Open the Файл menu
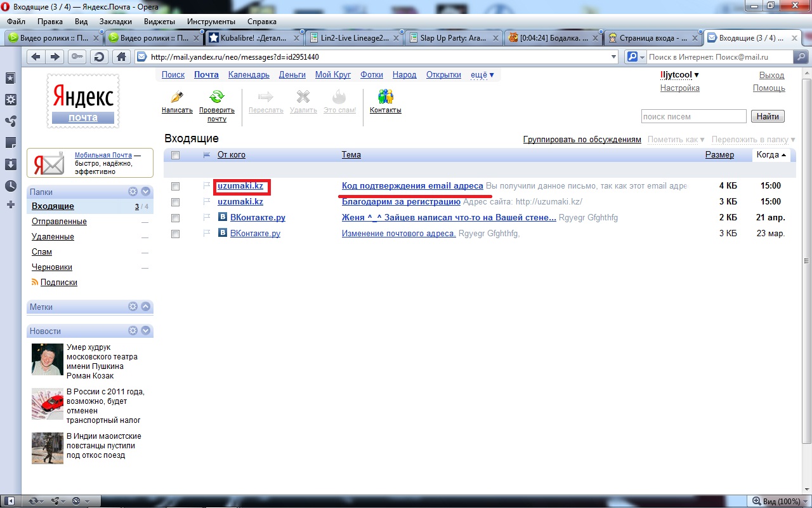 pos(16,21)
